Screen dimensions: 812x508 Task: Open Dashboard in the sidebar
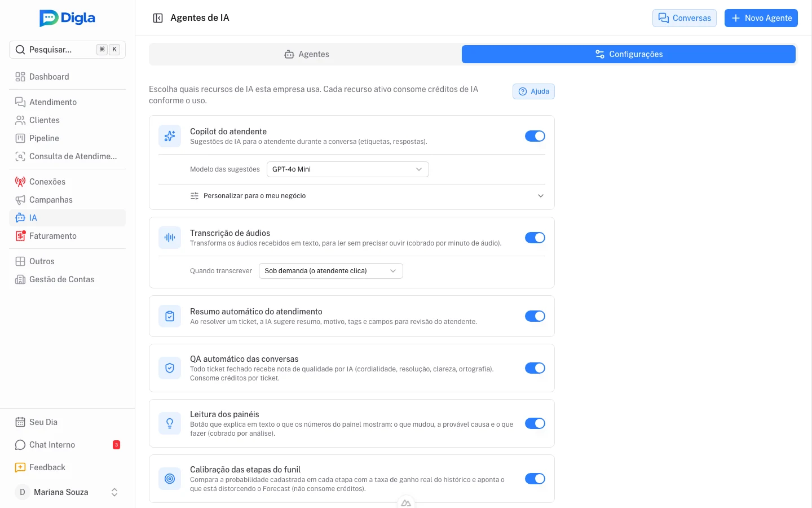[67, 77]
